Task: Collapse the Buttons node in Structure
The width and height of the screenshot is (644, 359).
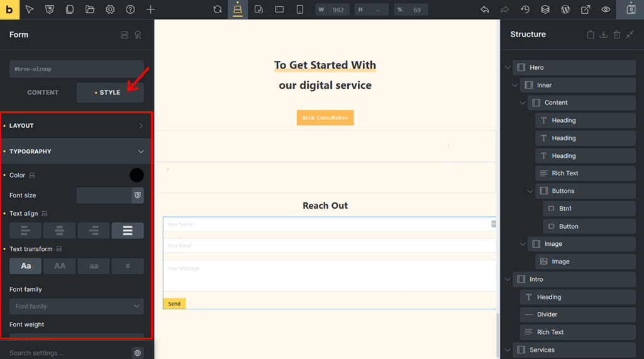Action: [530, 191]
